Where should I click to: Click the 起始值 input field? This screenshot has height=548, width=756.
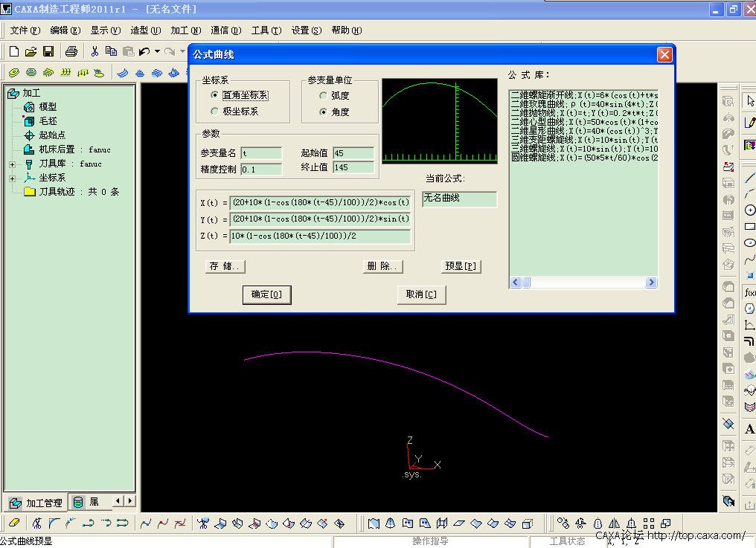coord(353,153)
